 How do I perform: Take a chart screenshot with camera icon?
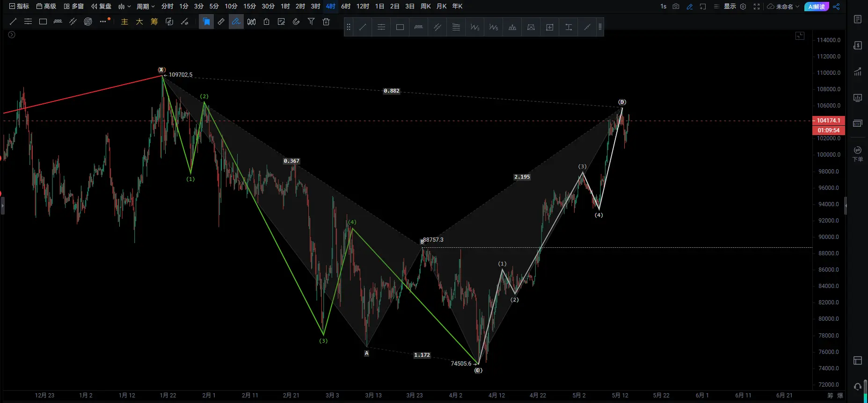pyautogui.click(x=676, y=6)
